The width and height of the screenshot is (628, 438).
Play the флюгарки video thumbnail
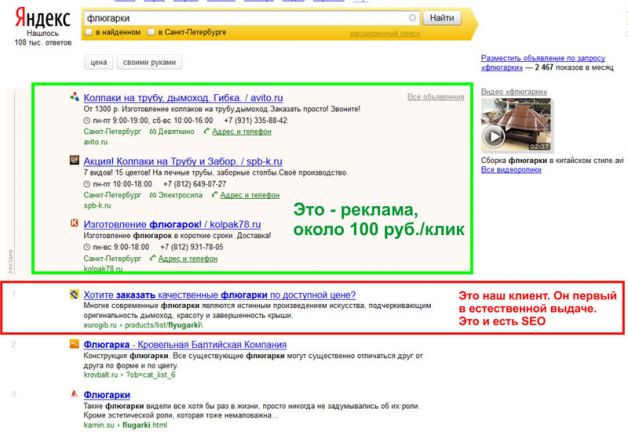pyautogui.click(x=516, y=125)
